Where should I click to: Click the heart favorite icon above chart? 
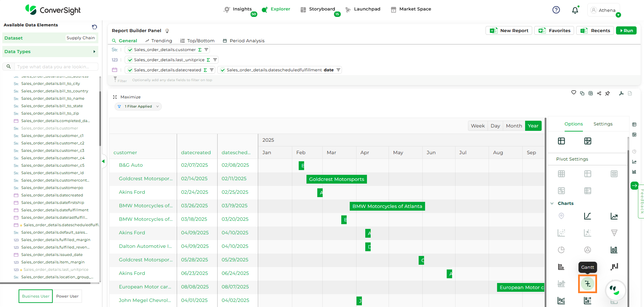(x=573, y=93)
